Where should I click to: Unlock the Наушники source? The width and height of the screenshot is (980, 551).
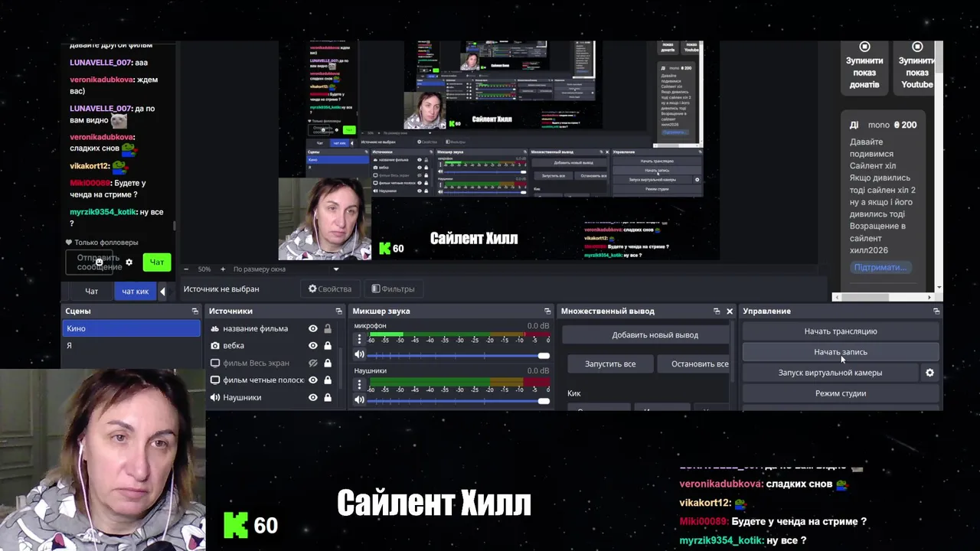coord(328,397)
